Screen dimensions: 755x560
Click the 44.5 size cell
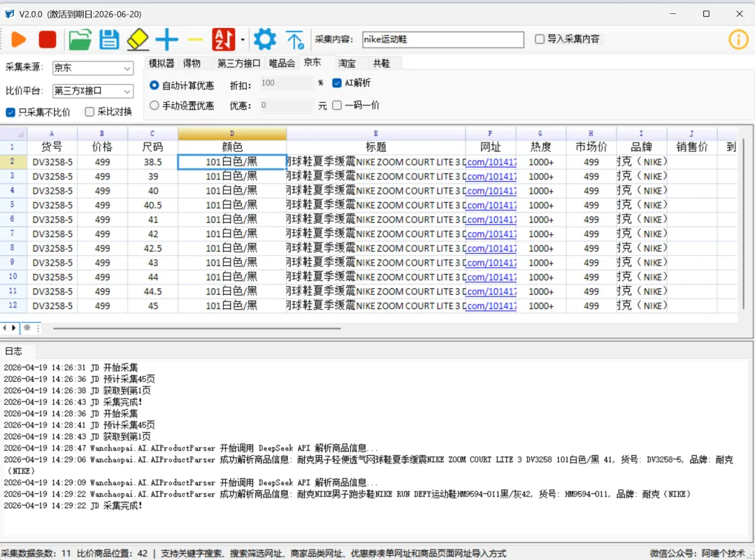152,292
